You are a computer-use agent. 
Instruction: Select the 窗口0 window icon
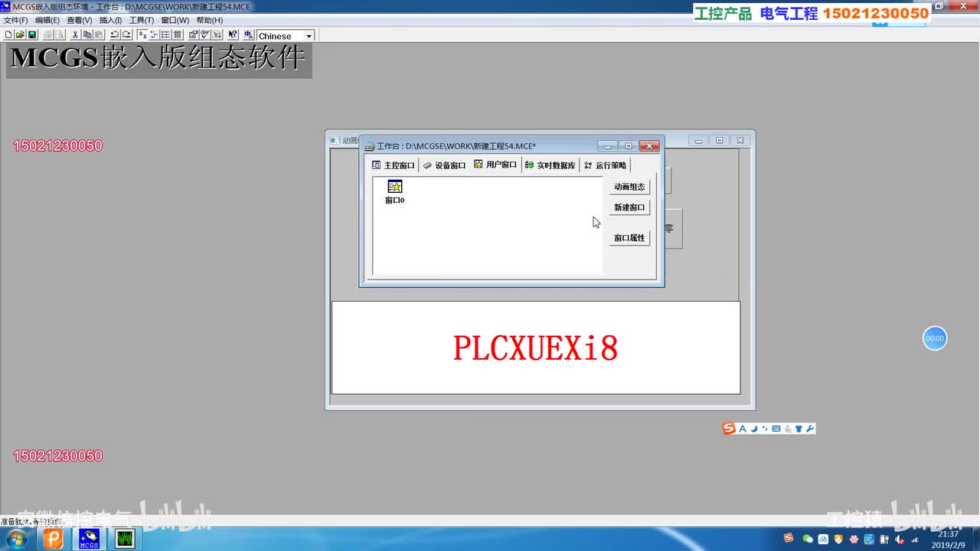(x=394, y=191)
